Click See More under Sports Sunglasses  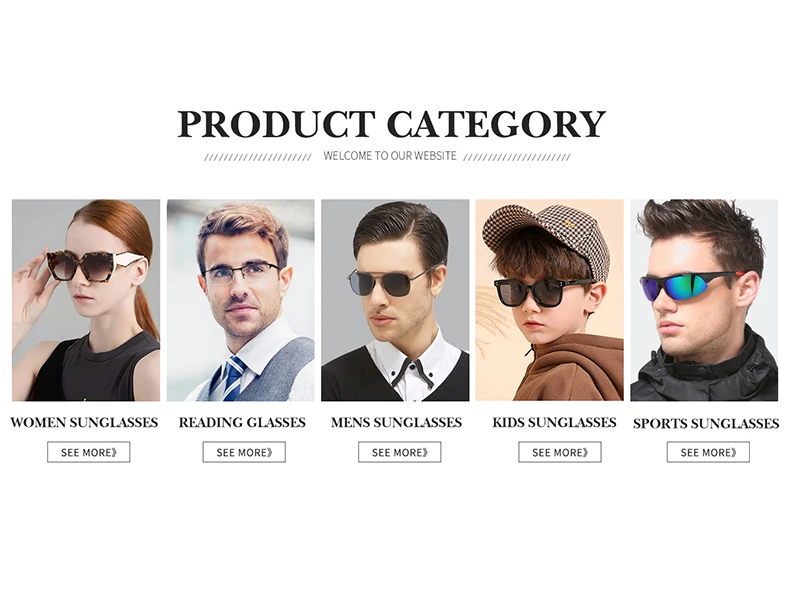click(708, 452)
